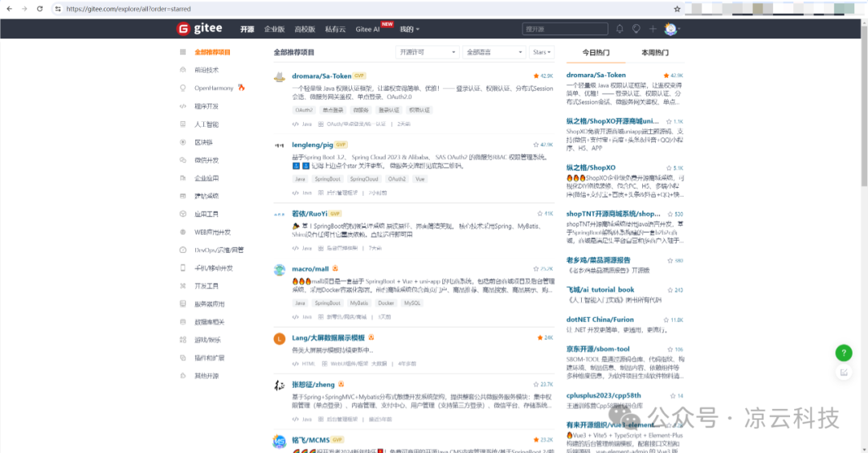Bookmark this page with the star icon
This screenshot has height=453, width=868.
(x=677, y=9)
